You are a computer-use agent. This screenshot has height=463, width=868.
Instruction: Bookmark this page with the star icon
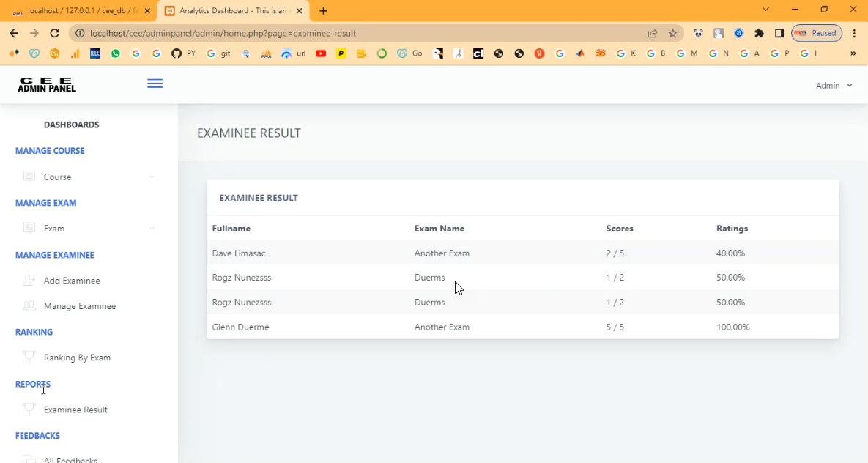click(672, 33)
